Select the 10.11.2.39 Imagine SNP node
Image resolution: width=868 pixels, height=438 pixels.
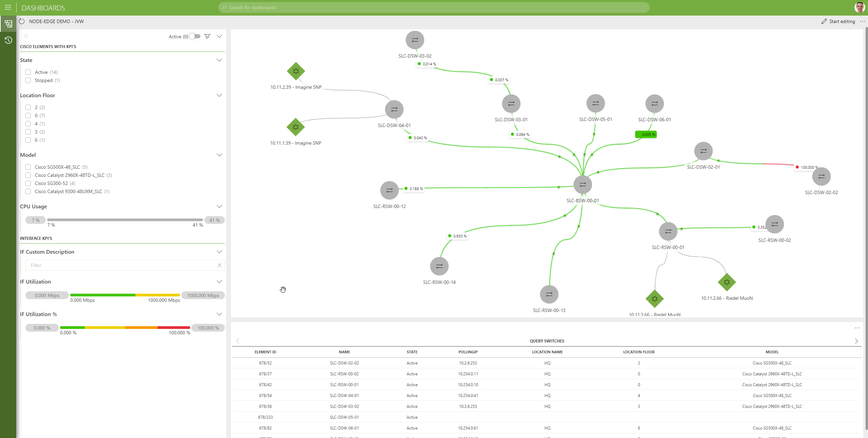(x=296, y=71)
